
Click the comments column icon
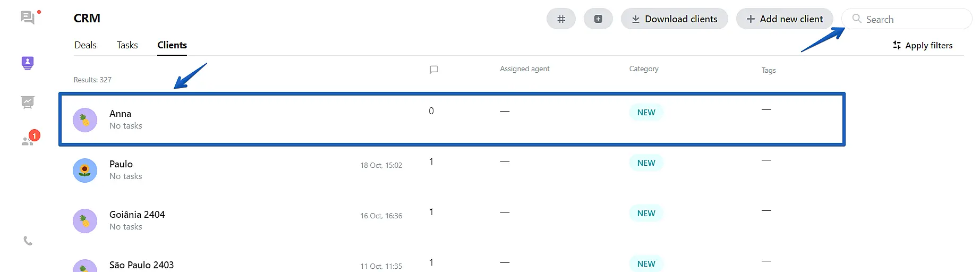pos(433,70)
